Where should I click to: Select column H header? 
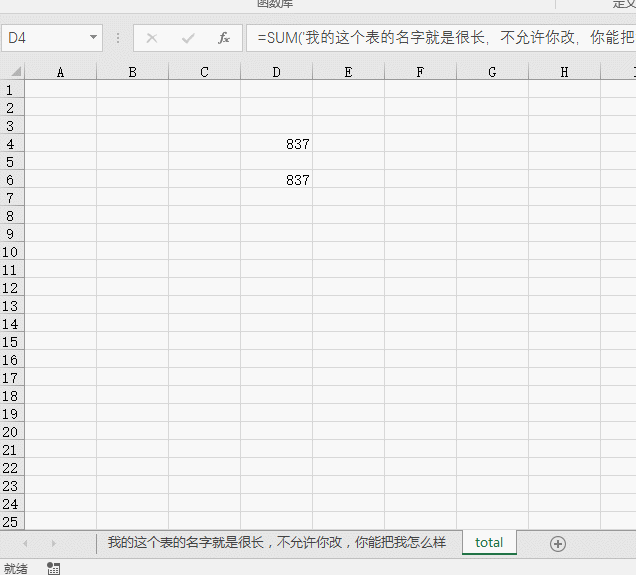click(x=565, y=72)
